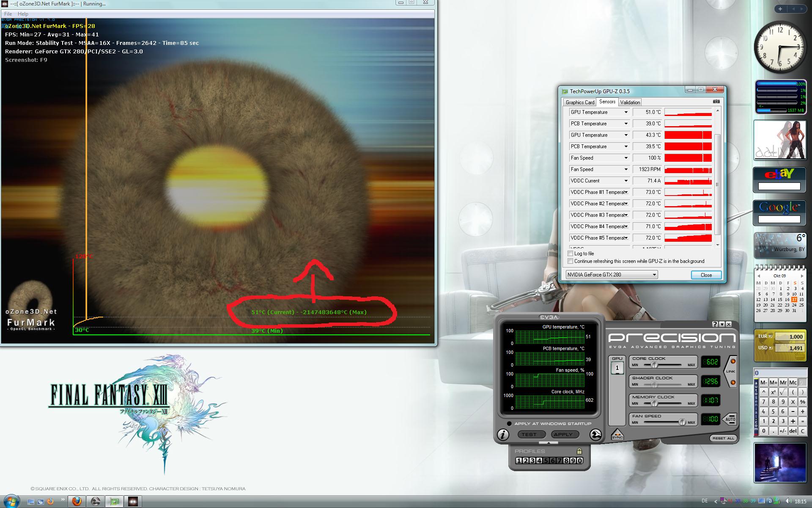The width and height of the screenshot is (812, 508).
Task: Click the Sync GPUs triangle icon
Action: 617,435
